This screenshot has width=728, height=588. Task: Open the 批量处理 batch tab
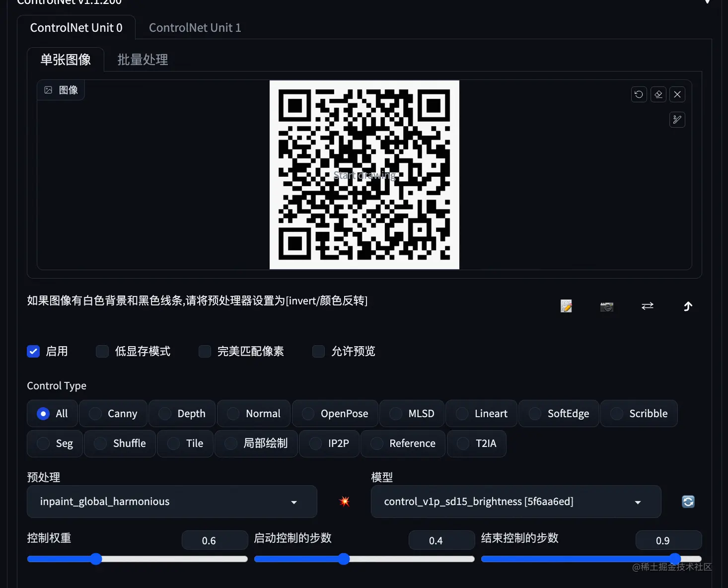pos(143,60)
